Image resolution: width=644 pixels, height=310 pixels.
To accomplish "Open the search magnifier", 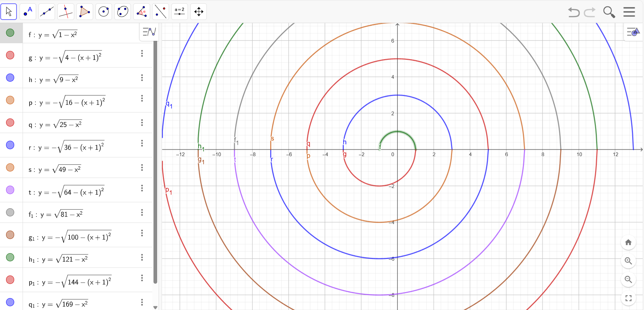I will pos(609,12).
